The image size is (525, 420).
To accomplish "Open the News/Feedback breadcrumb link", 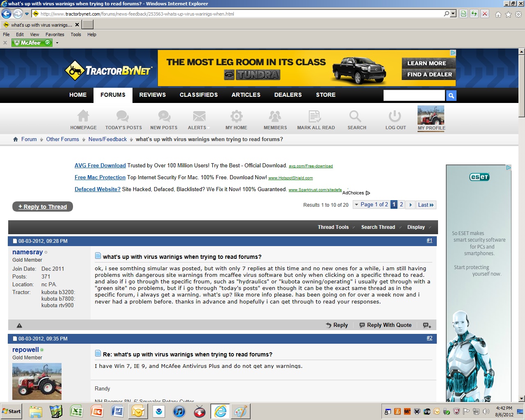I will click(x=107, y=139).
